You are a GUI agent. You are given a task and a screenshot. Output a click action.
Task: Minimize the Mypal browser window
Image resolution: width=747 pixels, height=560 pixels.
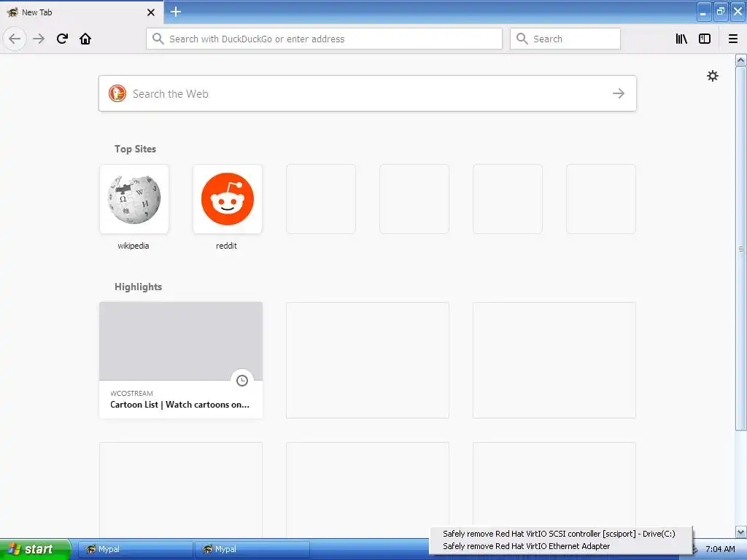704,12
